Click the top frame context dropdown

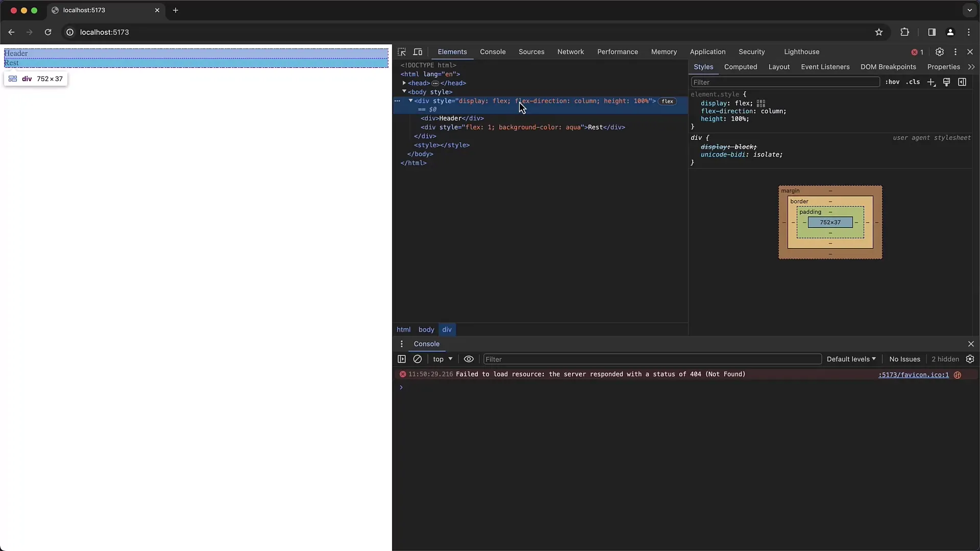[443, 359]
